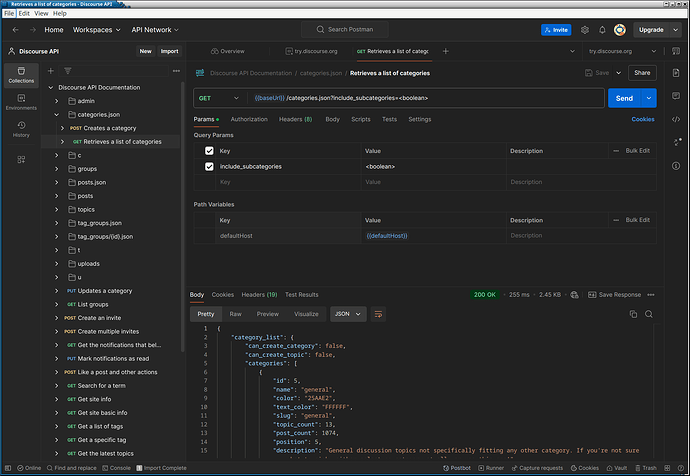Screen dimensions: 690x476
Task: Open the GET method dropdown
Action: 219,98
